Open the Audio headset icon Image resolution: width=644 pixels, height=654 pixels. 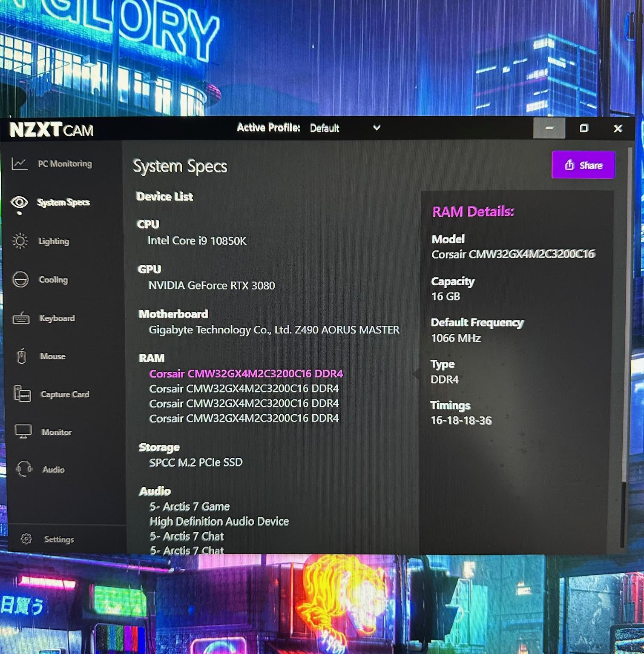click(24, 469)
